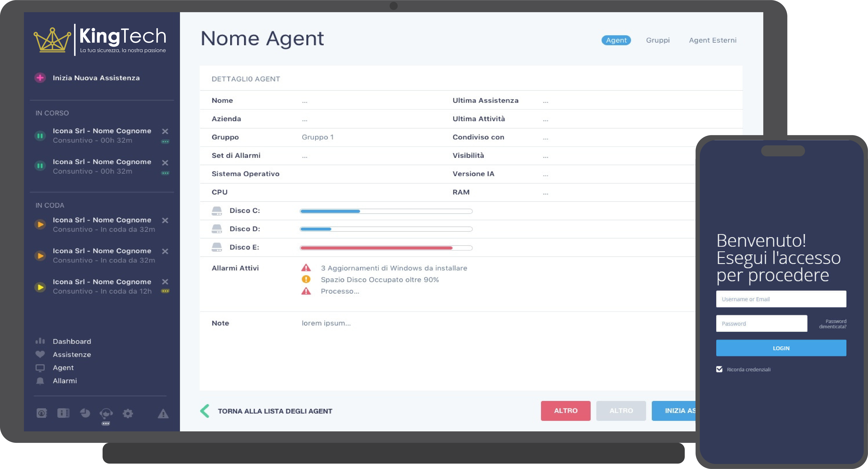Toggle the Ricorda credenziali checkbox on phone

719,369
